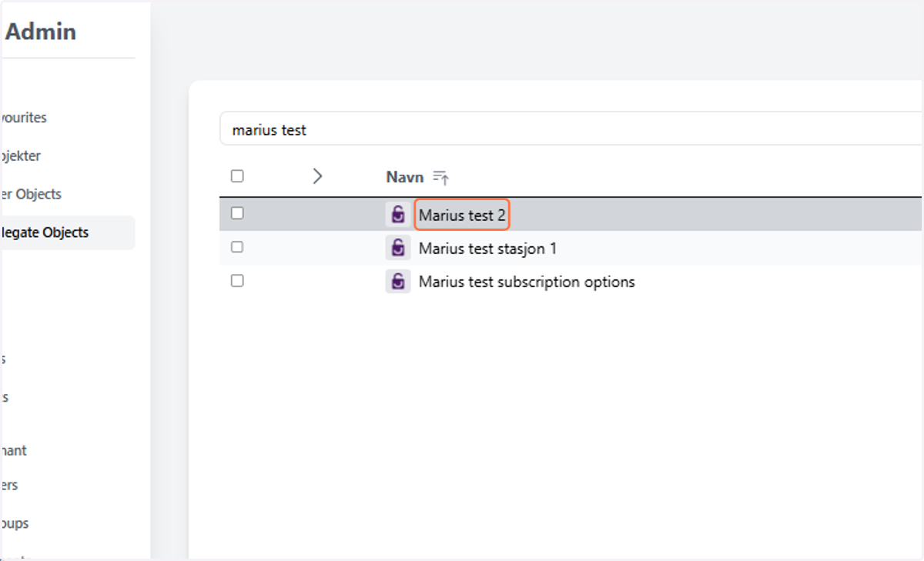The width and height of the screenshot is (924, 561).
Task: Click the lock icon beside Marius test stasjon 1
Action: [x=397, y=248]
